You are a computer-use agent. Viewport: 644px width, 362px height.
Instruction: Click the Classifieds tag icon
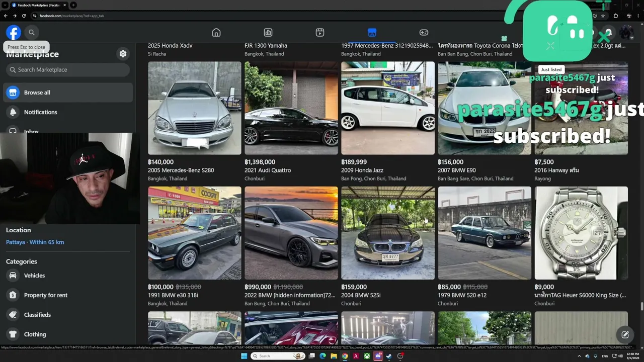[x=13, y=315]
